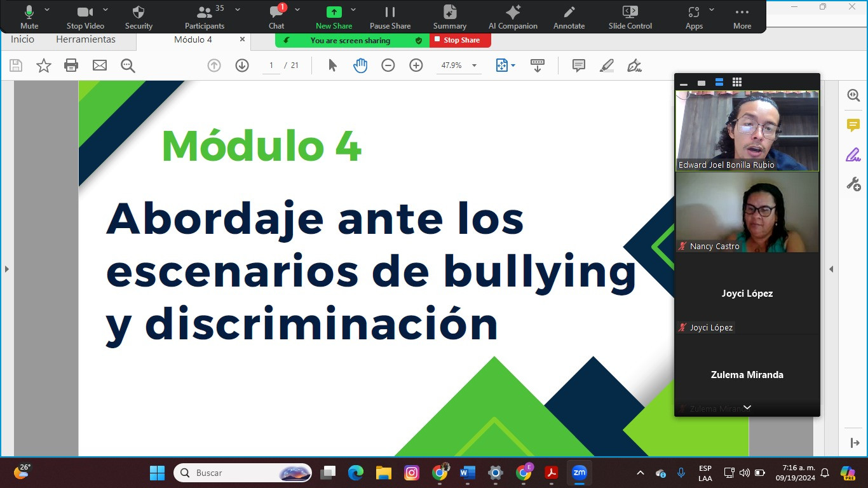Add a comment with speech bubble icon
The width and height of the screenshot is (868, 488).
click(579, 65)
